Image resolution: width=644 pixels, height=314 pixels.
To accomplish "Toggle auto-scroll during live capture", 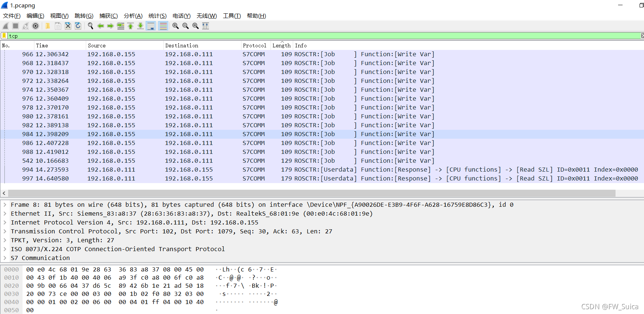I will click(x=151, y=26).
